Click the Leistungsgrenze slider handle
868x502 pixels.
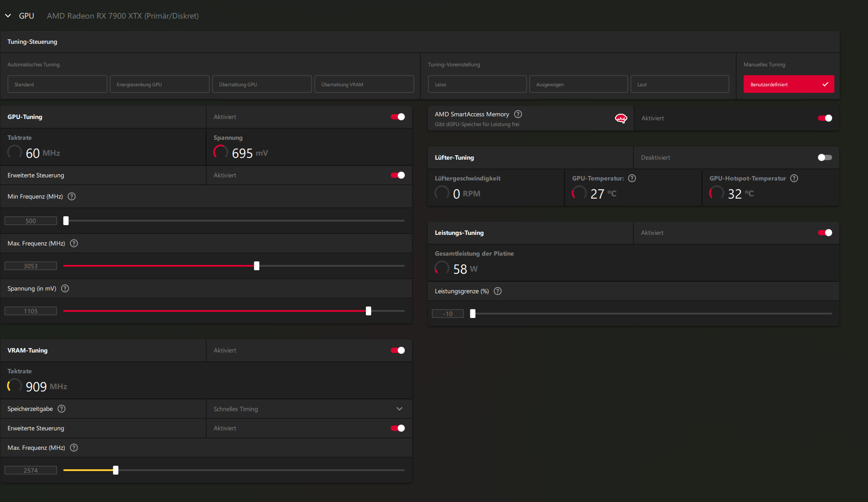[472, 314]
